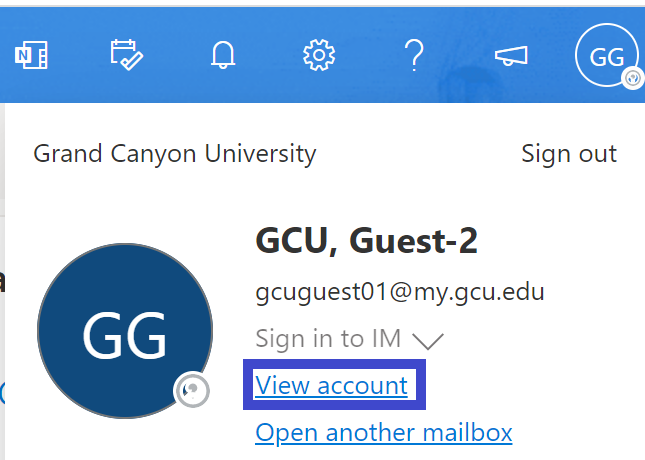Image resolution: width=645 pixels, height=460 pixels.
Task: Close account panel via header GG avatar
Action: point(607,55)
